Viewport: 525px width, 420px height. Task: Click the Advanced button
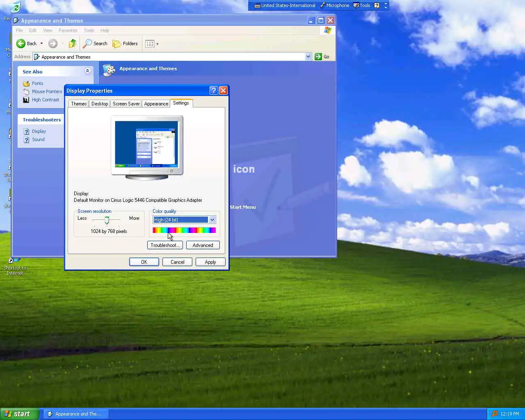point(203,245)
